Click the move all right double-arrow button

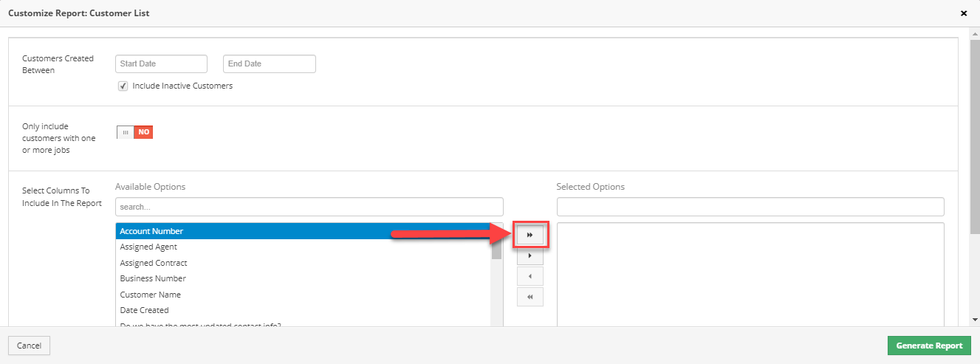click(x=530, y=235)
